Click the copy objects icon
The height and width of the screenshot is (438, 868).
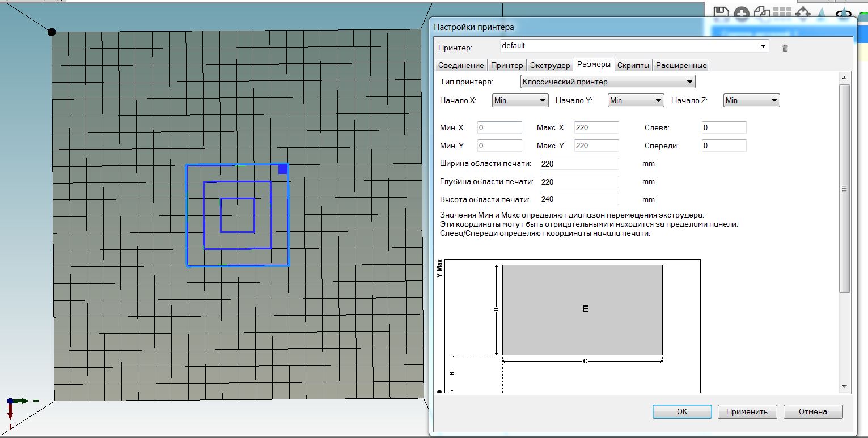(761, 14)
